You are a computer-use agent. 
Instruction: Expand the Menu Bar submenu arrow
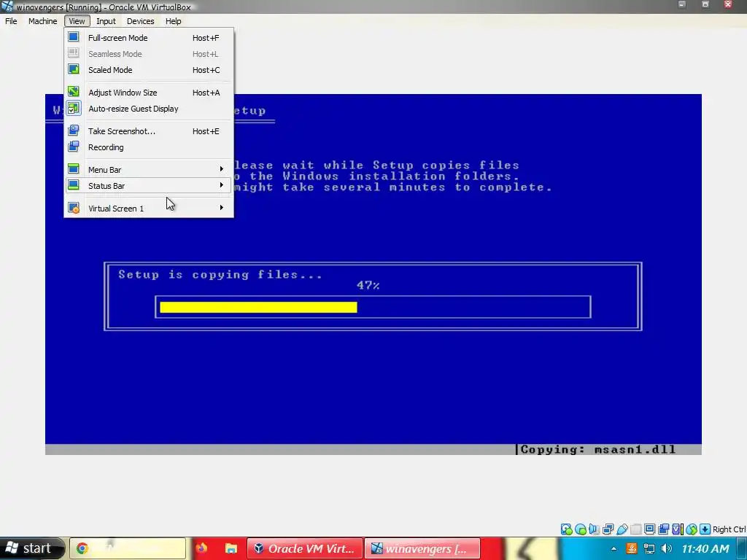point(222,169)
